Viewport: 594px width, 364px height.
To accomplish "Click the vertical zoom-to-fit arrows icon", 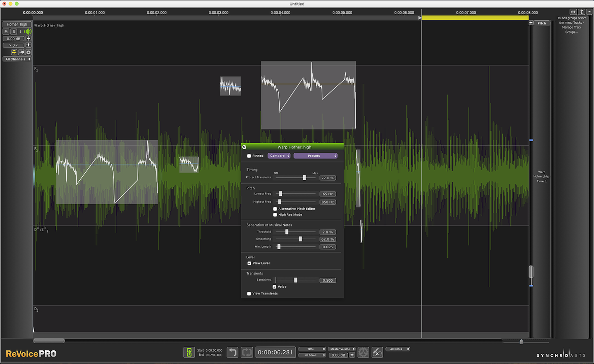I will tap(581, 12).
